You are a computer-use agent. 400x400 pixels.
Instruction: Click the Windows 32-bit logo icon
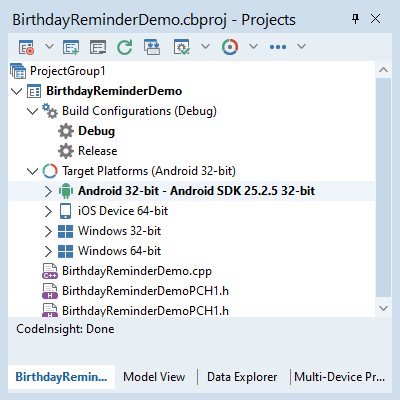coord(65,231)
